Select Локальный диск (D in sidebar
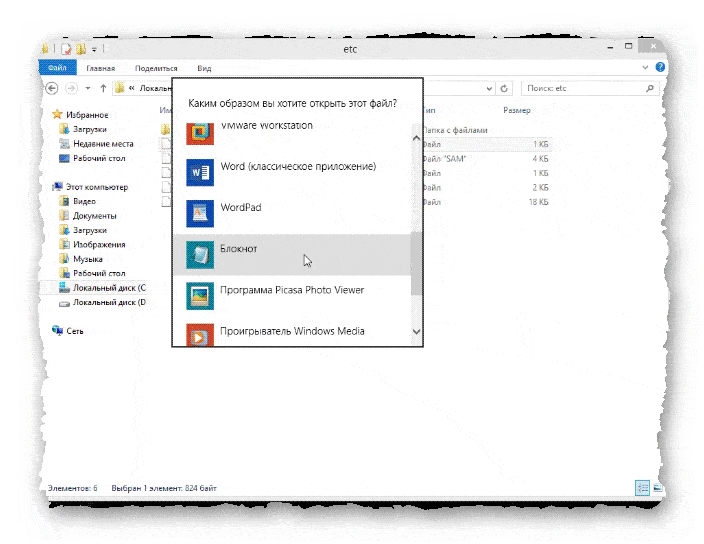The width and height of the screenshot is (704, 544). (109, 303)
